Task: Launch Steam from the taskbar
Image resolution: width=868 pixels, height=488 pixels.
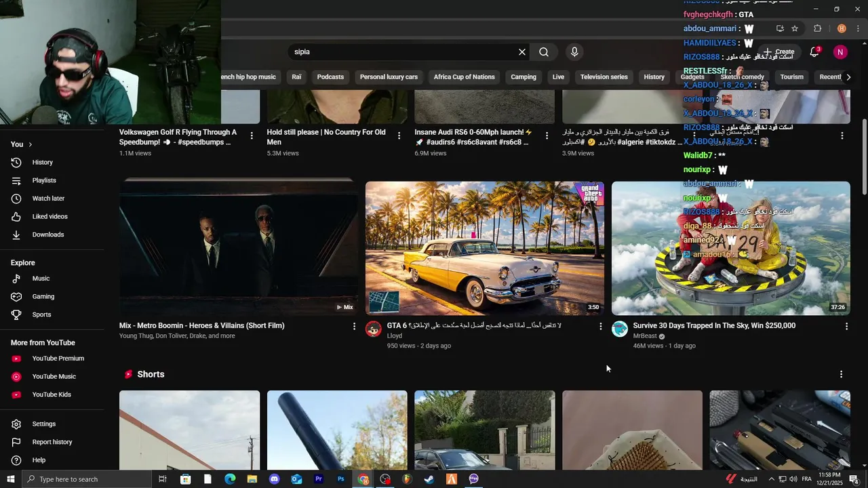Action: click(x=429, y=479)
